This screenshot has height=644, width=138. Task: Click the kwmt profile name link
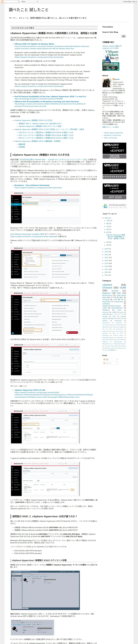(117, 79)
